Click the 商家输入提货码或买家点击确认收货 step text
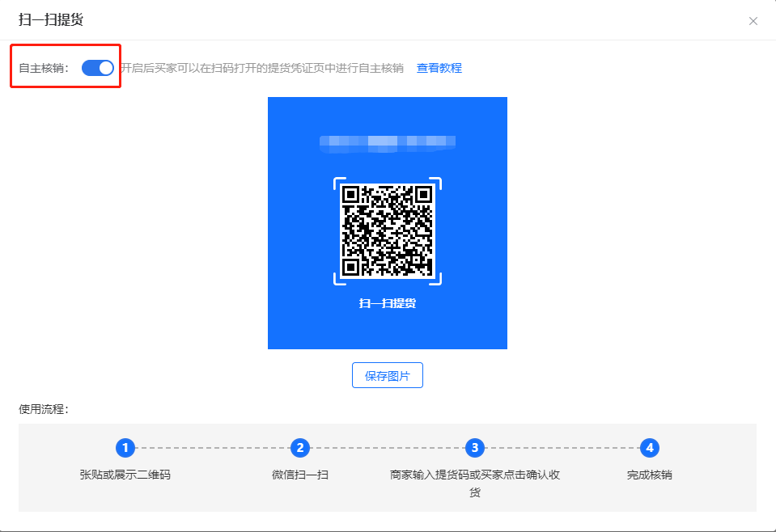This screenshot has height=532, width=776. (x=475, y=483)
